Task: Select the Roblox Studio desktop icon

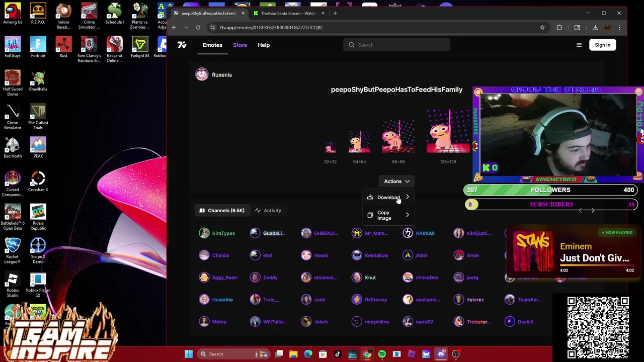Action: tap(13, 285)
